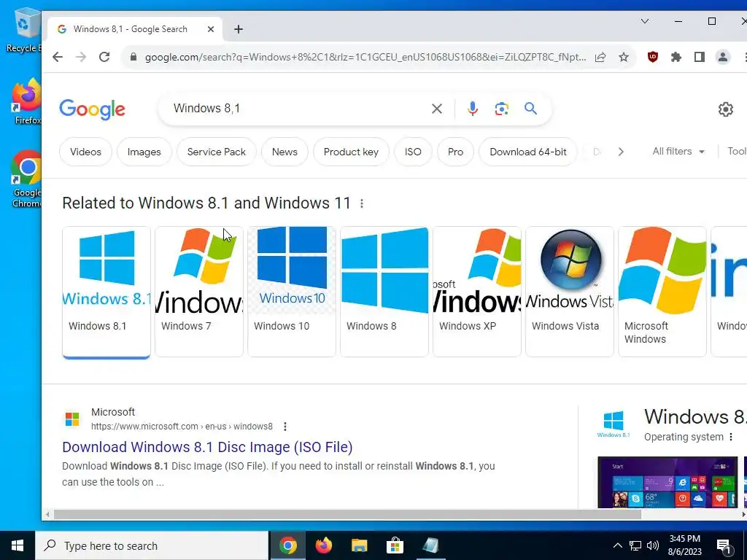The width and height of the screenshot is (747, 560).
Task: Open the more options dots for Microsoft result
Action: (x=285, y=427)
